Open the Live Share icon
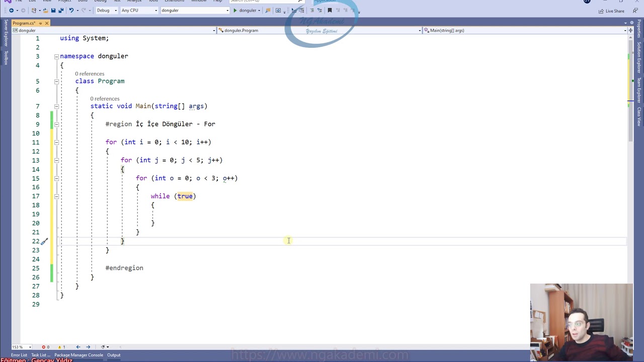 click(x=601, y=11)
